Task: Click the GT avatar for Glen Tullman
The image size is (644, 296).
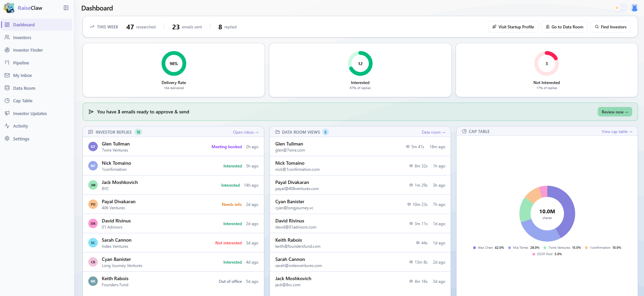Action: point(93,146)
